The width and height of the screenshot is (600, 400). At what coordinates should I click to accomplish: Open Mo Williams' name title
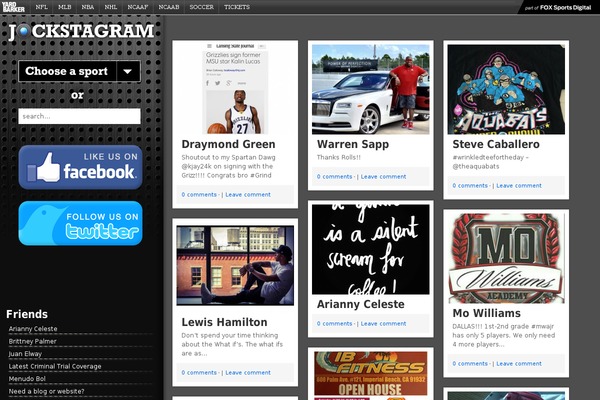[486, 313]
